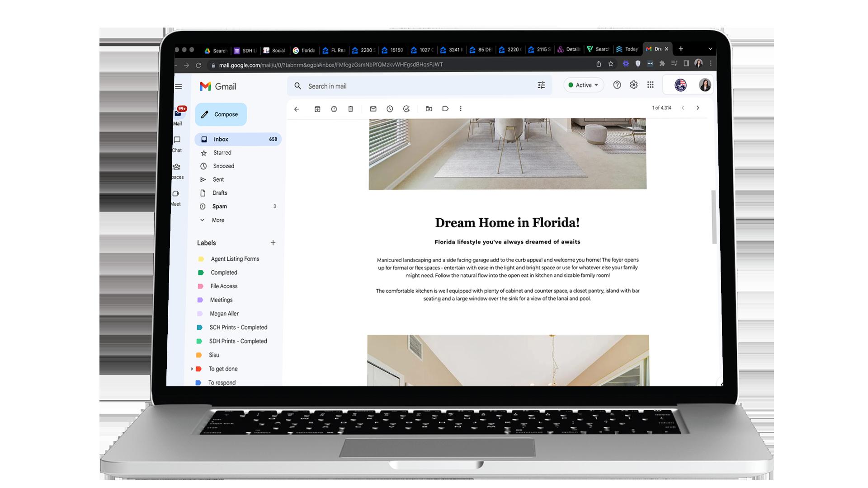
Task: Open the Active status dropdown
Action: pos(583,85)
